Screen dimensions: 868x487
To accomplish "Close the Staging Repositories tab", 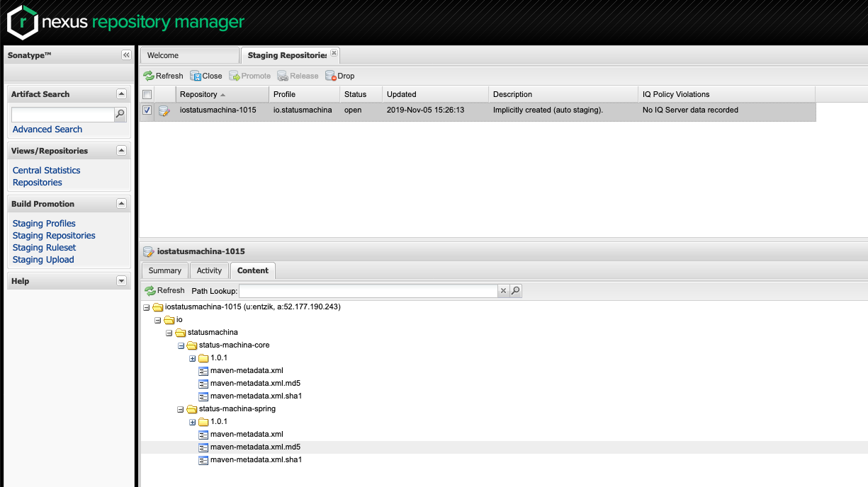I will pos(334,53).
